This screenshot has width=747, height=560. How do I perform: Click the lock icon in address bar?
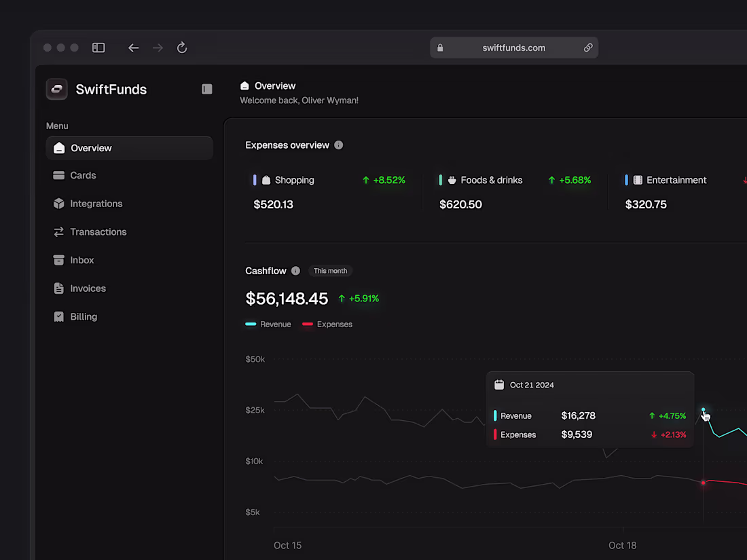tap(440, 48)
